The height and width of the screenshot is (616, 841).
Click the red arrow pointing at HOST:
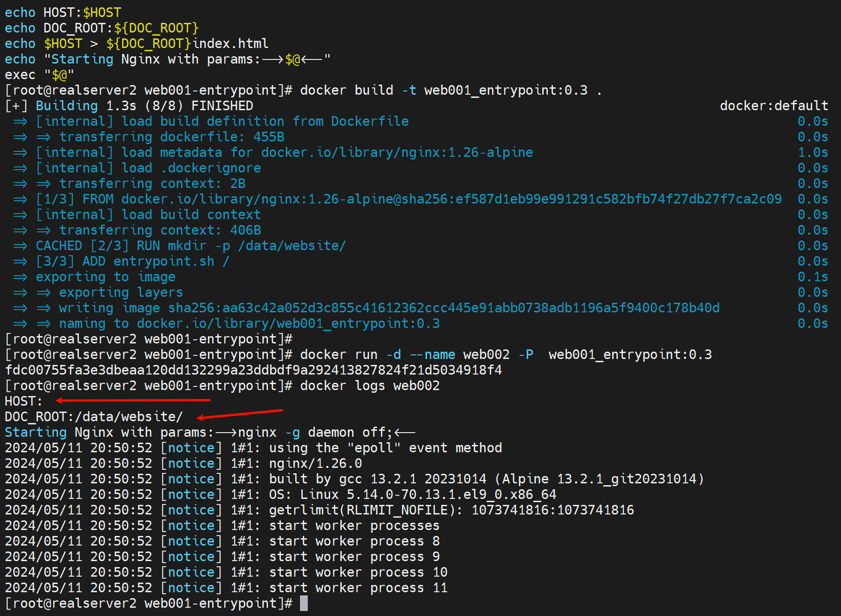pyautogui.click(x=133, y=400)
